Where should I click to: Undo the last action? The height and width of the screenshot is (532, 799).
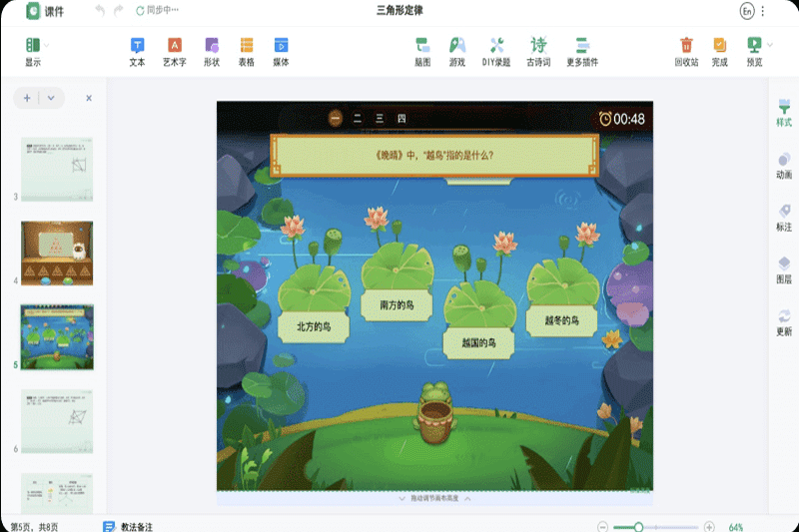101,10
